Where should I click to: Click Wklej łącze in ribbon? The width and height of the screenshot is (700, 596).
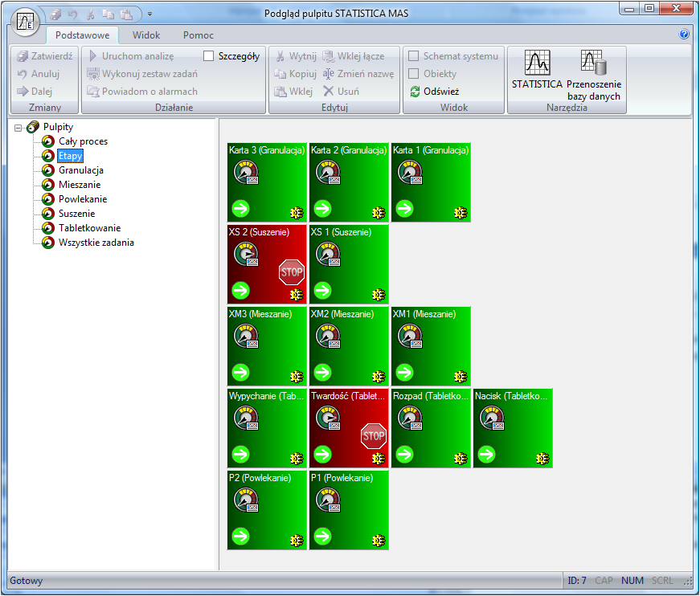pyautogui.click(x=354, y=56)
